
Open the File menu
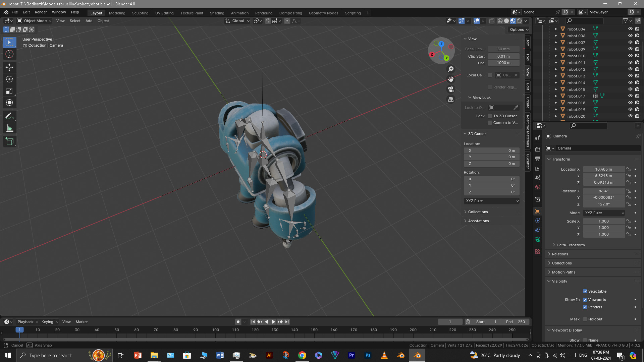pyautogui.click(x=15, y=12)
